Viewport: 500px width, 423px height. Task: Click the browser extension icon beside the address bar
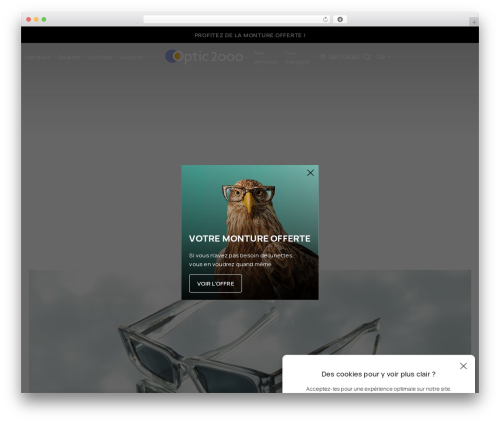click(x=340, y=19)
